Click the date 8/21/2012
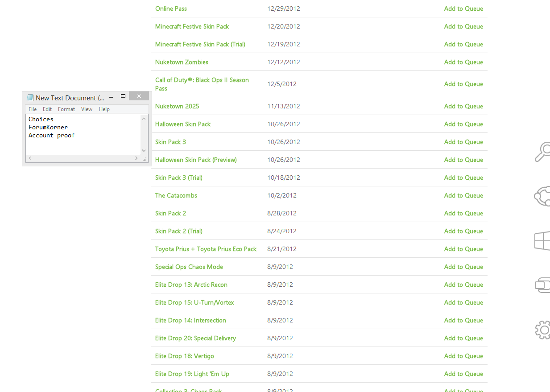The height and width of the screenshot is (392, 550). [282, 249]
